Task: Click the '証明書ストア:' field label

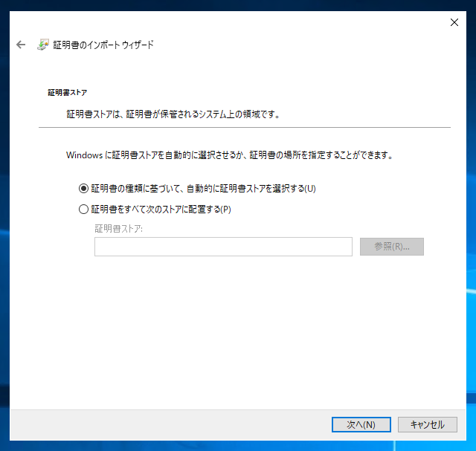Action: tap(118, 229)
